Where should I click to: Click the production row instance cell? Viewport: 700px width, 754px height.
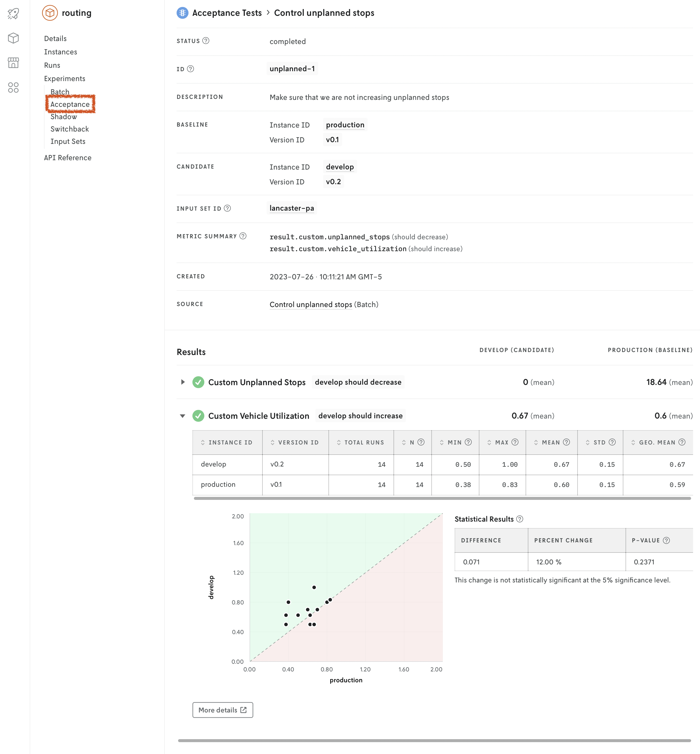pos(227,485)
